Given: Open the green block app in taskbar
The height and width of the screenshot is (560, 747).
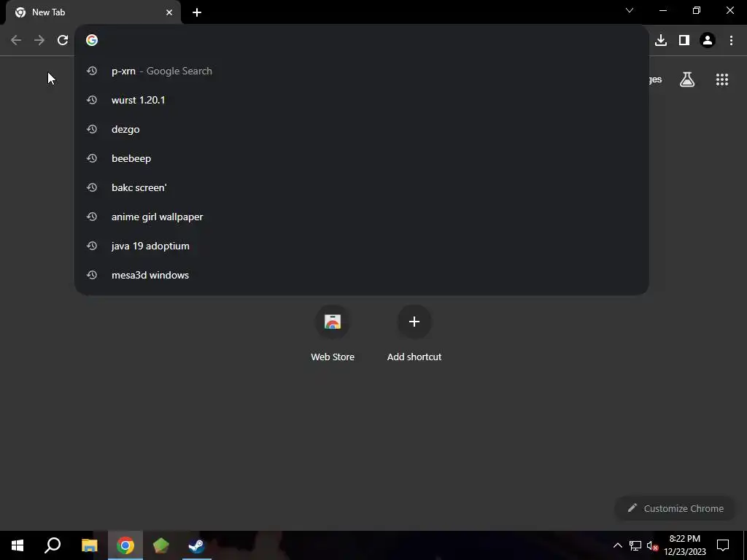Looking at the screenshot, I should (161, 545).
